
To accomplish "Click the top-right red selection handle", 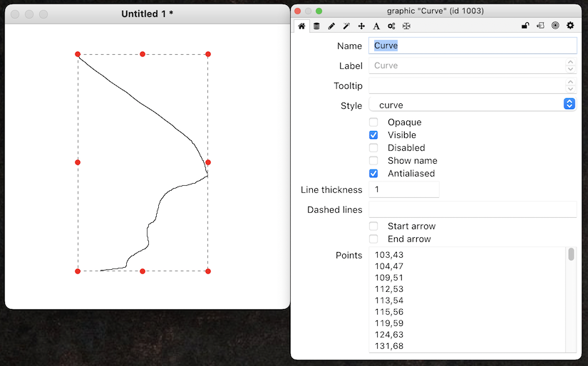I will (x=208, y=54).
